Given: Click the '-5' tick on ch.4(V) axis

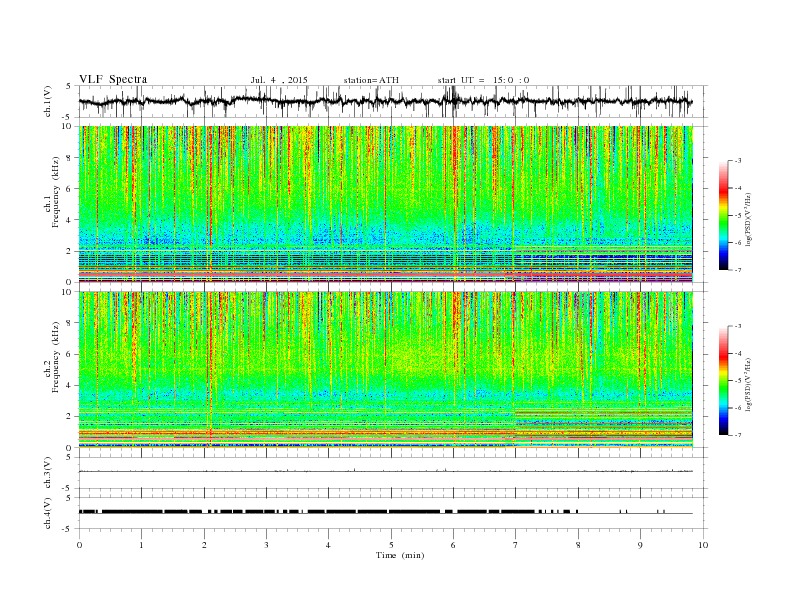Looking at the screenshot, I should pyautogui.click(x=68, y=529).
